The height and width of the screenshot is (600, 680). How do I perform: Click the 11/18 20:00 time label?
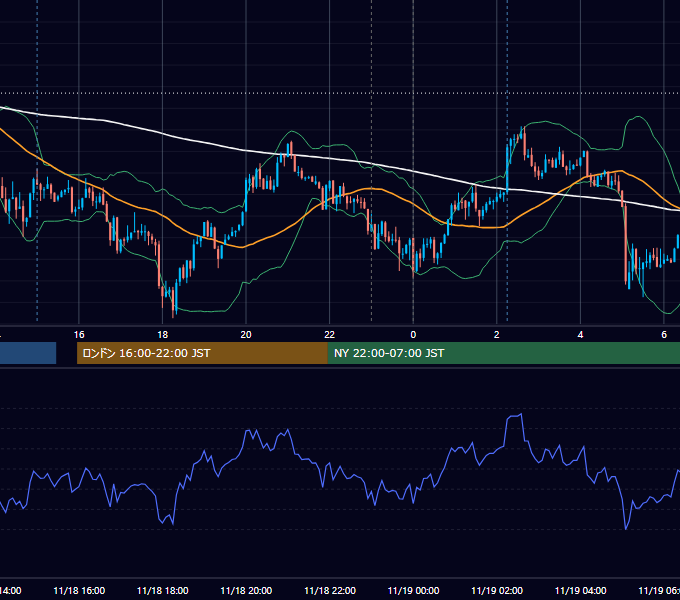coord(246,591)
